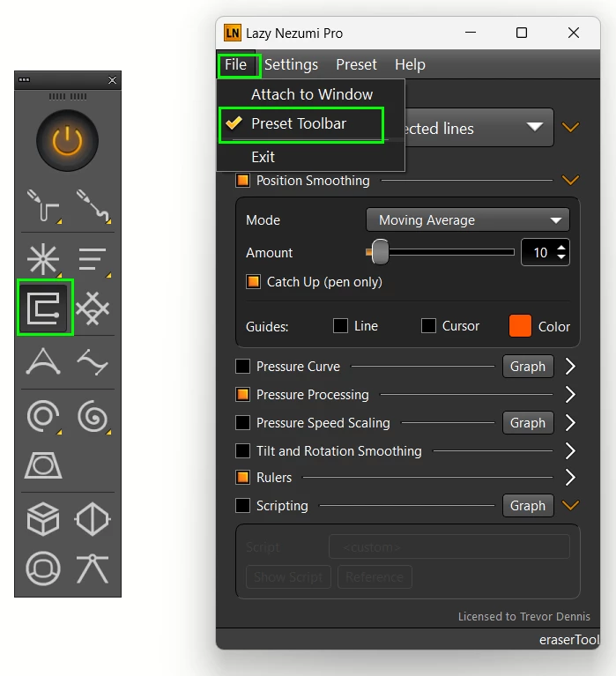The height and width of the screenshot is (676, 616).
Task: Select the spiral preset icon
Action: pos(93,417)
